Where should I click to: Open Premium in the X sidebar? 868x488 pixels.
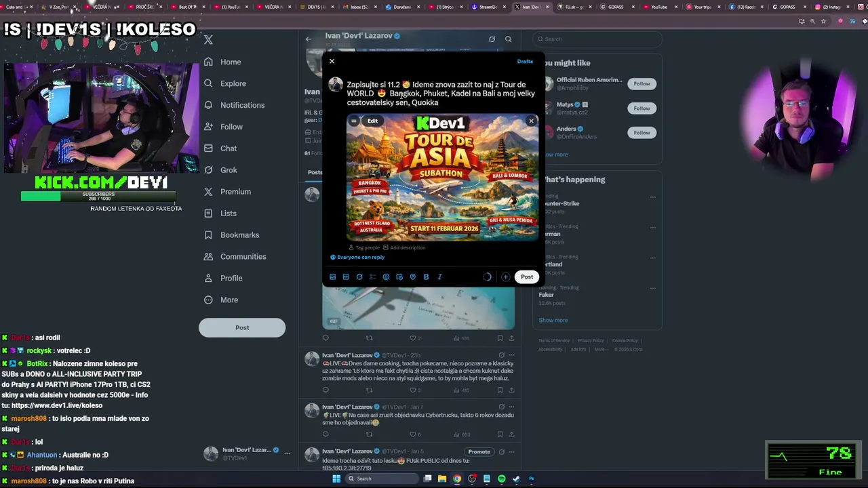(227, 192)
